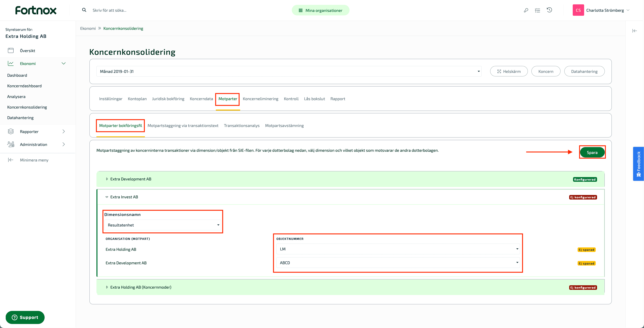Enter fullscreen with Helskärm
644x328 pixels.
click(509, 71)
